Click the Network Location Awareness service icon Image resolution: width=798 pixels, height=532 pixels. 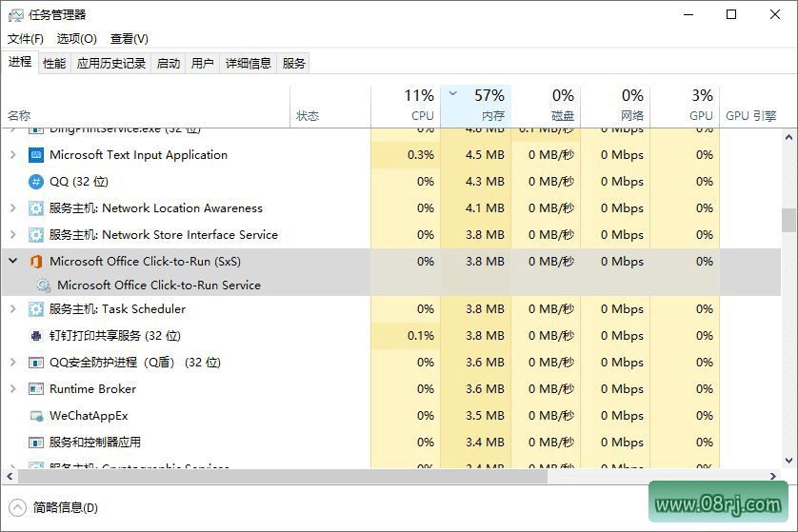tap(36, 208)
